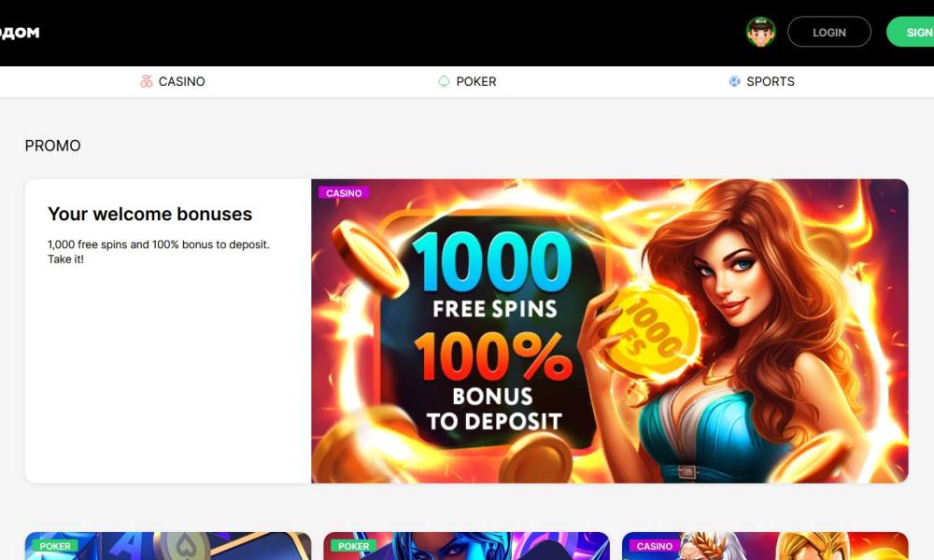Viewport: 934px width, 560px height.
Task: Go to the Sports tab
Action: pos(761,81)
